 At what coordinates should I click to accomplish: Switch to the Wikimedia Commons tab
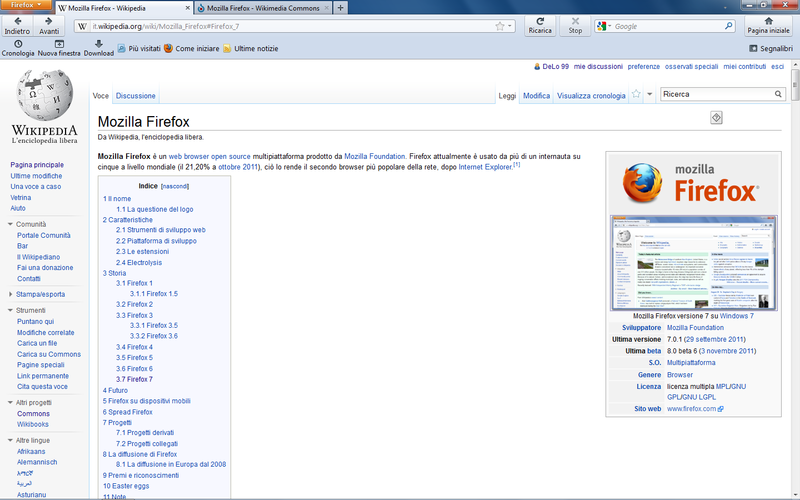pyautogui.click(x=263, y=8)
